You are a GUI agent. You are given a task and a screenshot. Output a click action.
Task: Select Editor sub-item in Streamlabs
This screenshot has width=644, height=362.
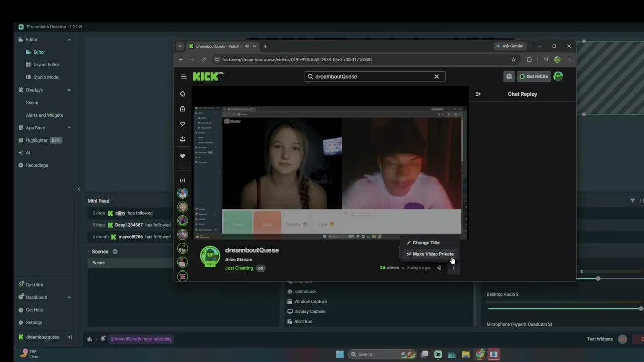(39, 52)
